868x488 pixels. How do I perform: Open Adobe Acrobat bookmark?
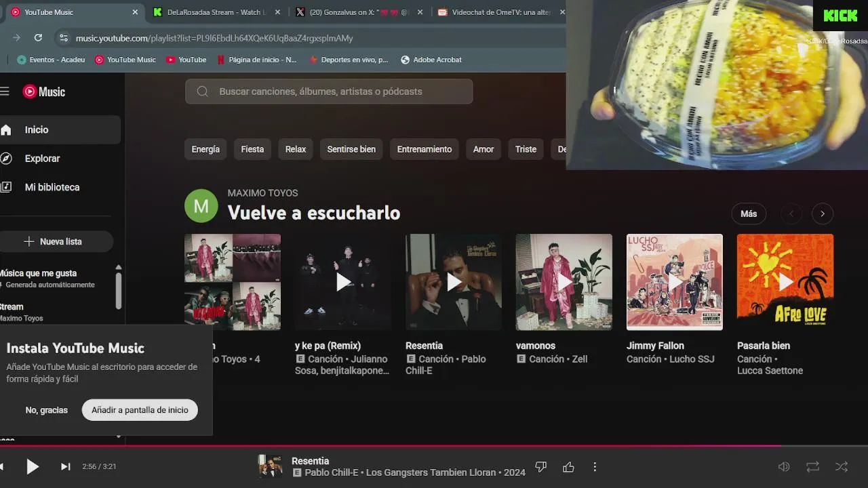coord(431,60)
